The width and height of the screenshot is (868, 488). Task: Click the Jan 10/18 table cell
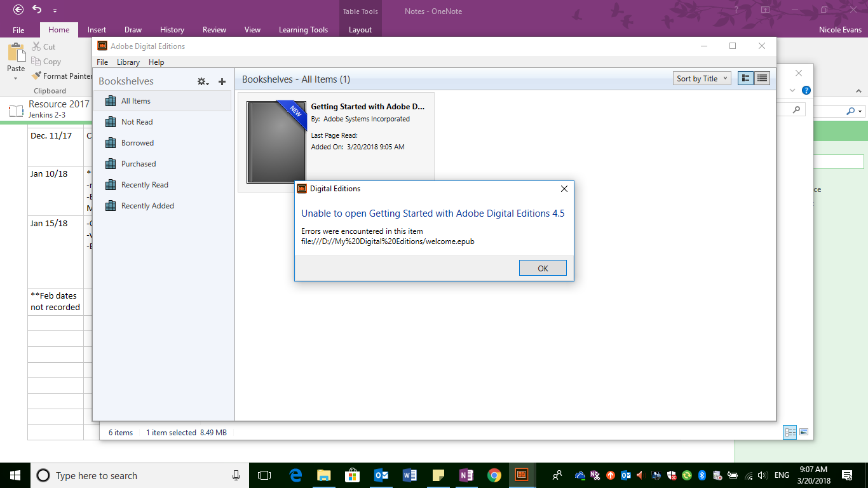click(x=55, y=190)
